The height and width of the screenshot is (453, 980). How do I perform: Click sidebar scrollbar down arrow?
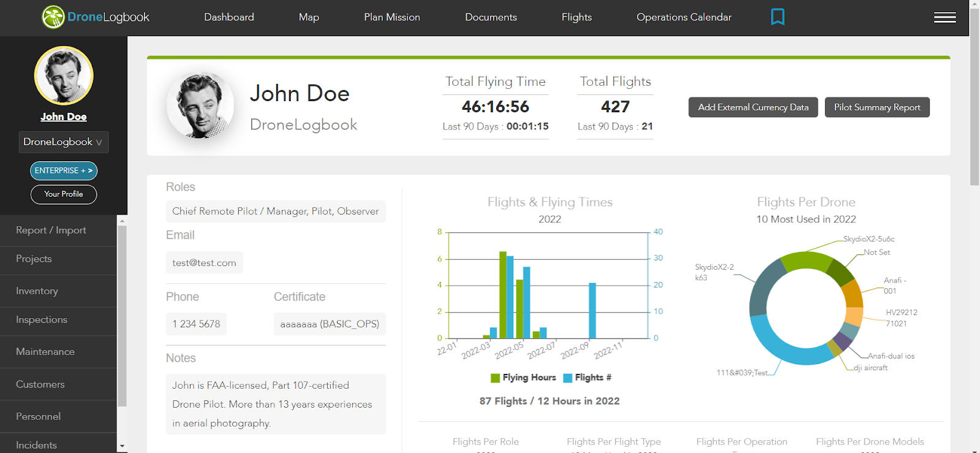pos(122,446)
